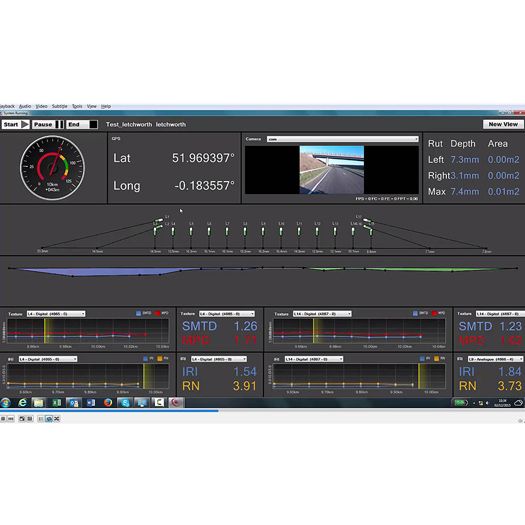Viewport: 525px width, 525px height.
Task: Open Word from the taskbar
Action: [90, 402]
